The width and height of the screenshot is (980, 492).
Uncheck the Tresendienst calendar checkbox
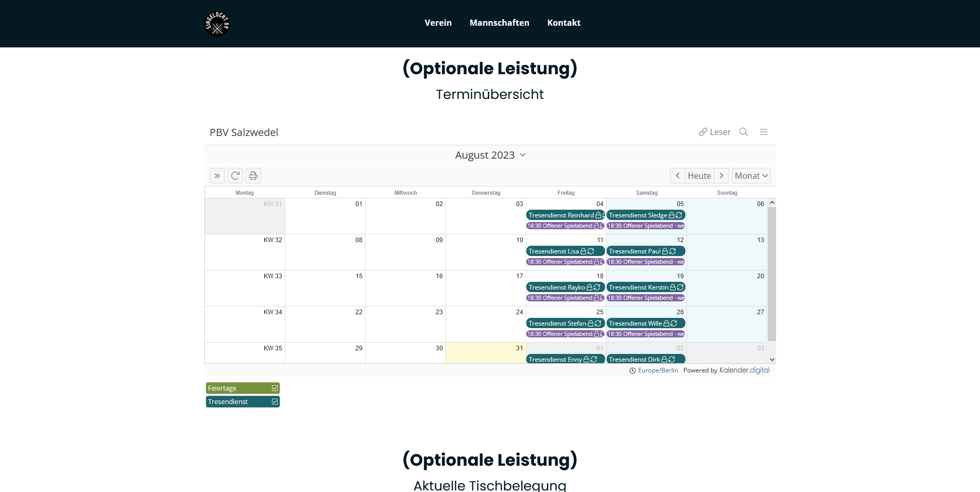click(x=275, y=401)
